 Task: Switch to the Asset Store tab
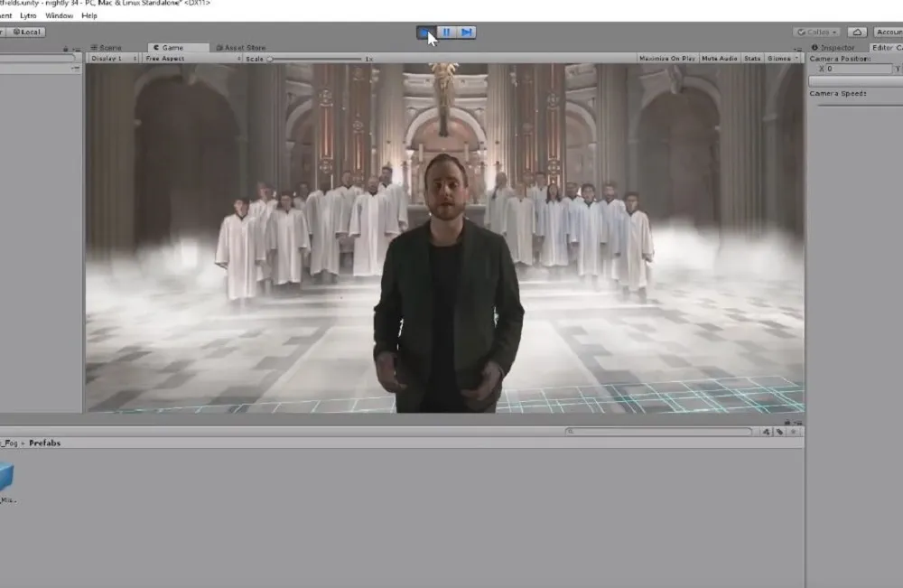[x=240, y=48]
